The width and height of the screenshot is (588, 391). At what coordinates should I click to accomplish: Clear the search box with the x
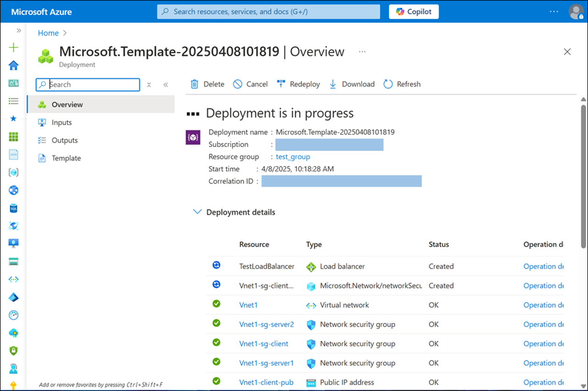point(149,85)
